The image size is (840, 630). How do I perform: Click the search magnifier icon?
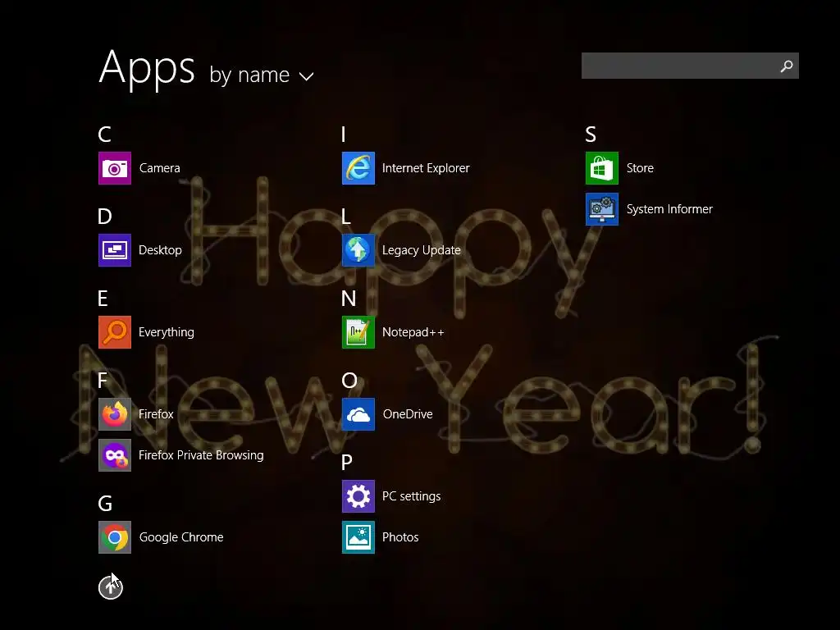787,66
